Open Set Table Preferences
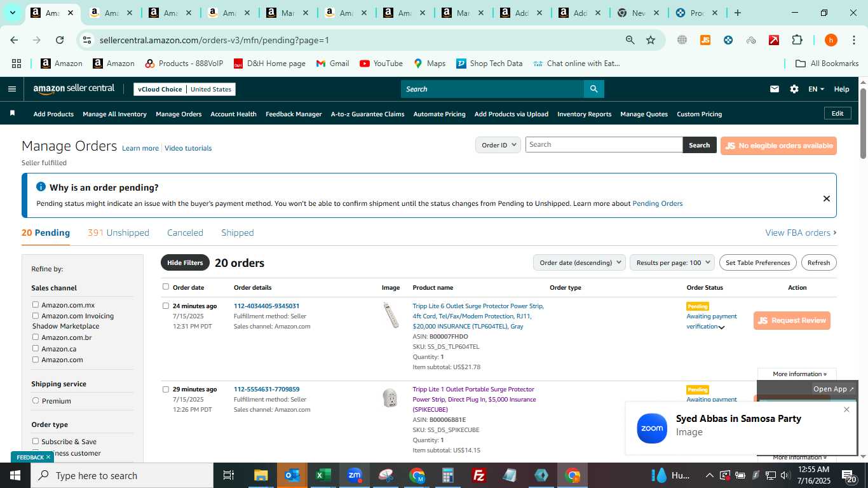This screenshot has height=488, width=868. (757, 262)
